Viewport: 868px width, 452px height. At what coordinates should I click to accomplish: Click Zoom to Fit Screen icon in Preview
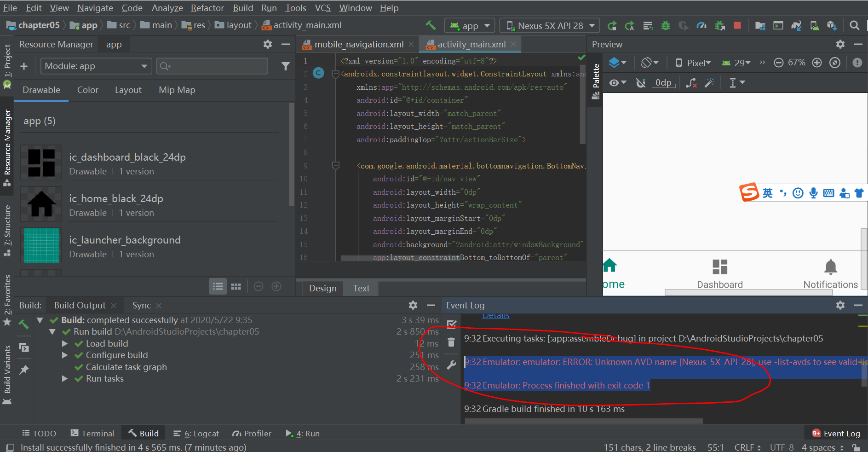(x=835, y=63)
